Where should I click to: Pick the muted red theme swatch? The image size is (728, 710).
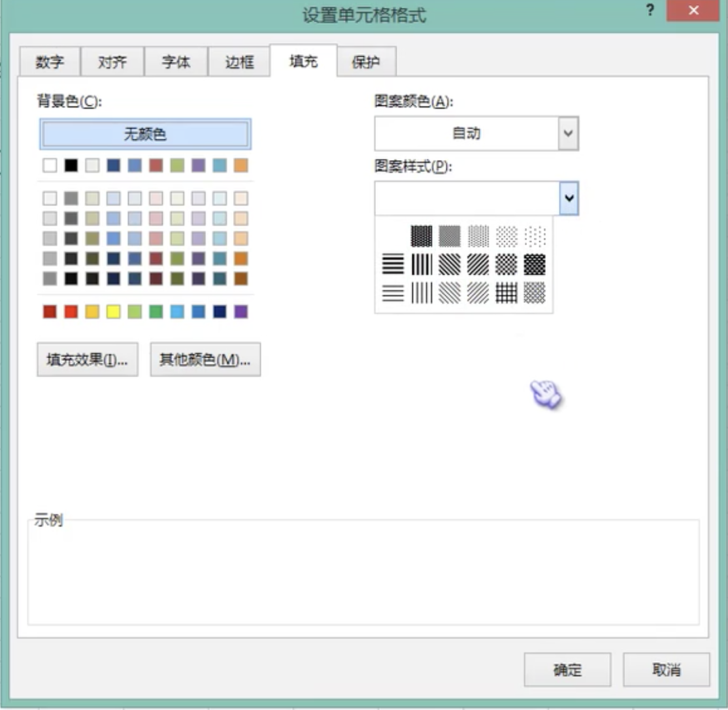[x=156, y=165]
